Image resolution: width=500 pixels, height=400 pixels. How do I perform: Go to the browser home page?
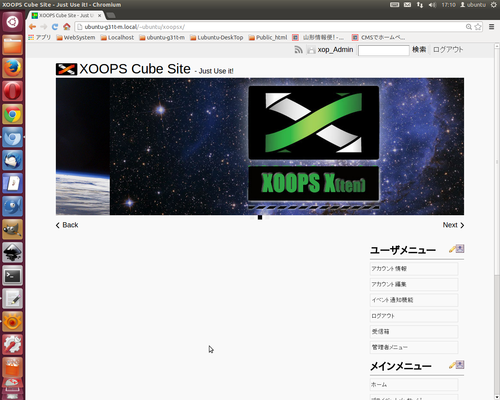point(67,27)
